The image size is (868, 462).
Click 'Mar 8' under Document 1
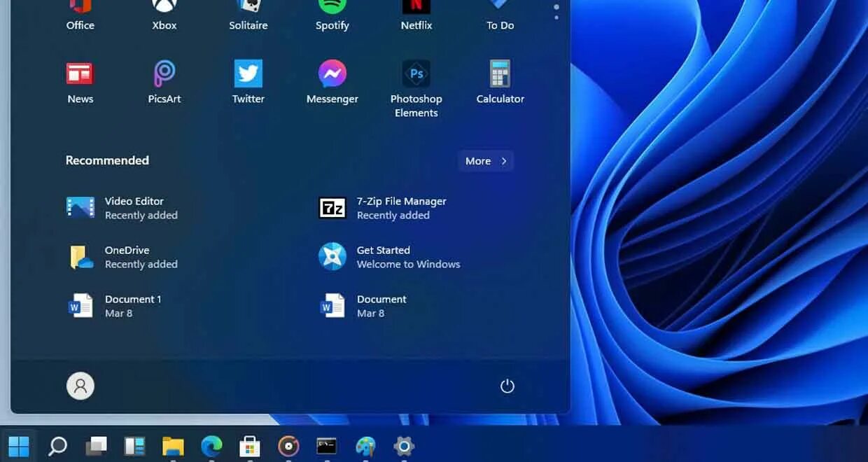point(118,314)
